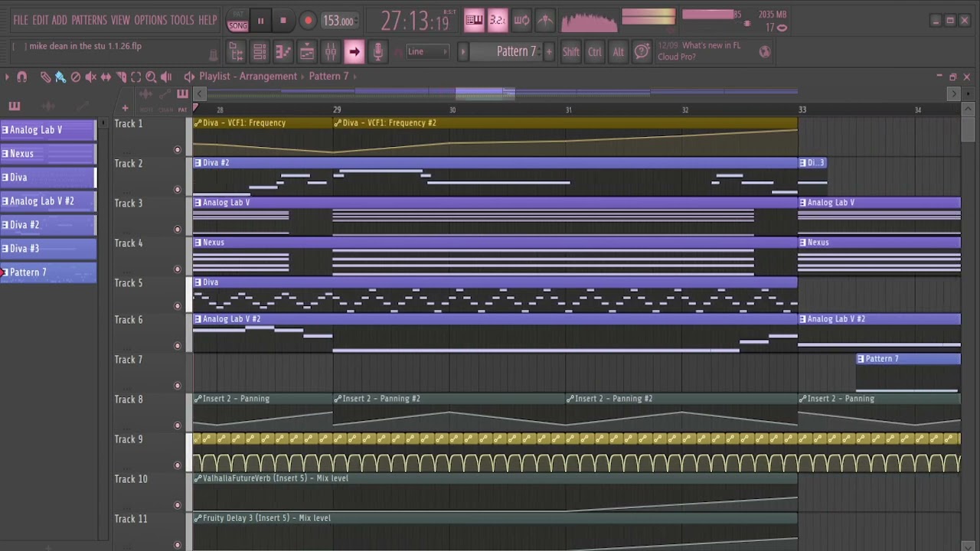980x551 pixels.
Task: Select the Slip tool
Action: point(106,77)
